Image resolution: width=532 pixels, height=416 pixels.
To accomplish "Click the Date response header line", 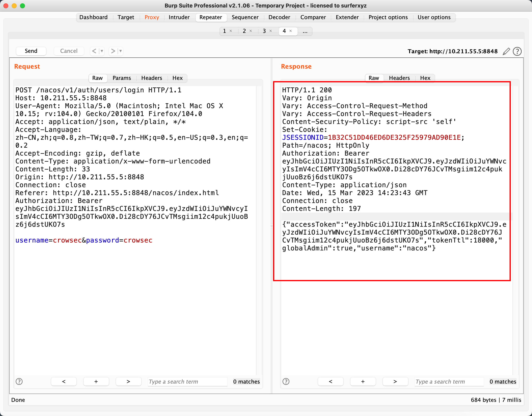I will 355,193.
